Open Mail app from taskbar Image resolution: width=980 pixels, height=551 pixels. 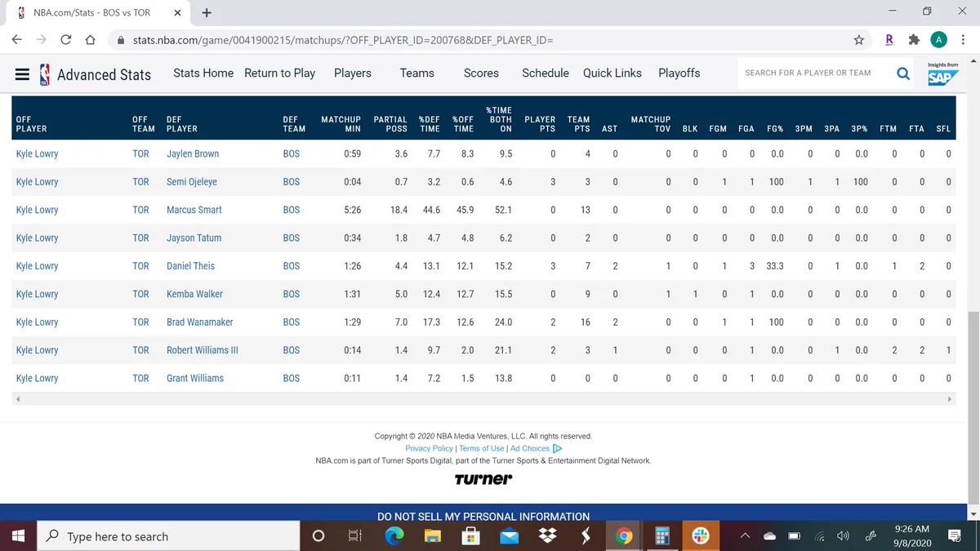tap(509, 536)
